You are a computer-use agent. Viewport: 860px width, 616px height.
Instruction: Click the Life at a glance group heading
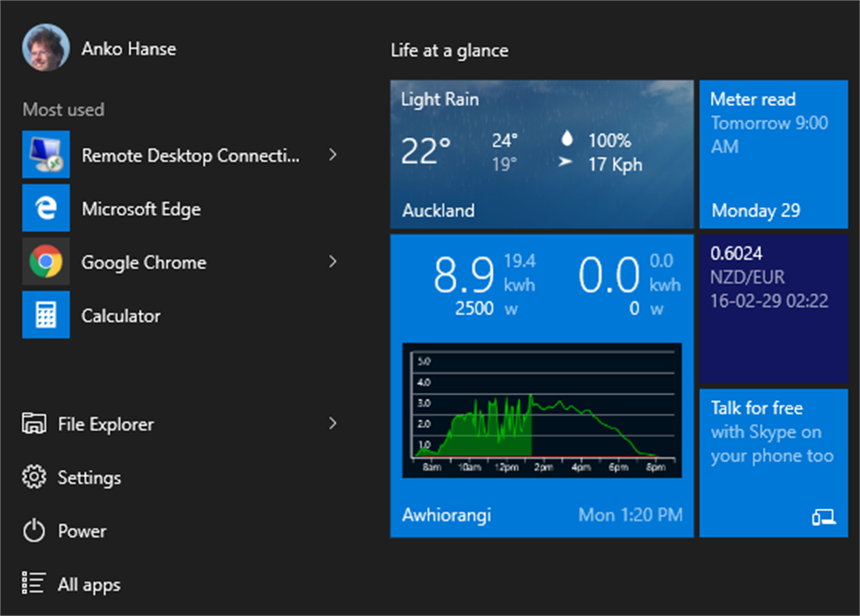[450, 50]
